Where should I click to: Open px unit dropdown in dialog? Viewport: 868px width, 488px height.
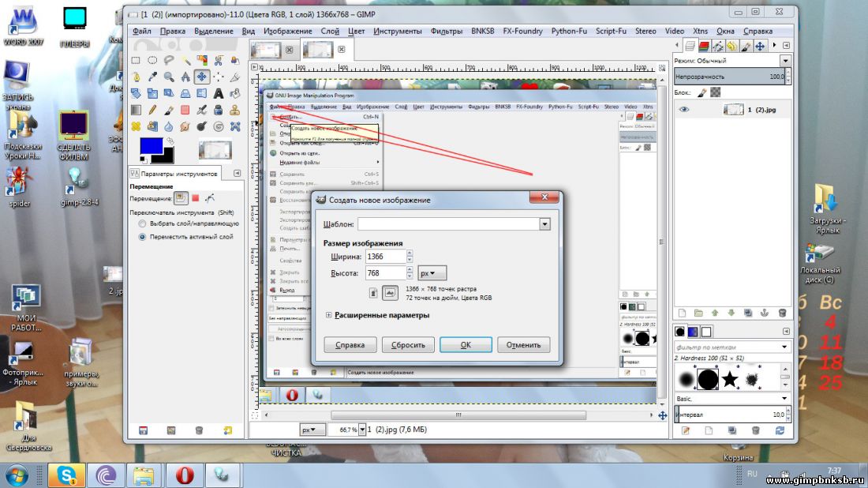[x=432, y=273]
